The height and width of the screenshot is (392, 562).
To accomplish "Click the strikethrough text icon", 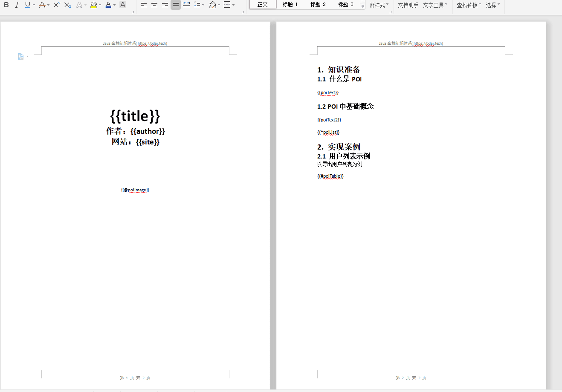I will [x=42, y=5].
